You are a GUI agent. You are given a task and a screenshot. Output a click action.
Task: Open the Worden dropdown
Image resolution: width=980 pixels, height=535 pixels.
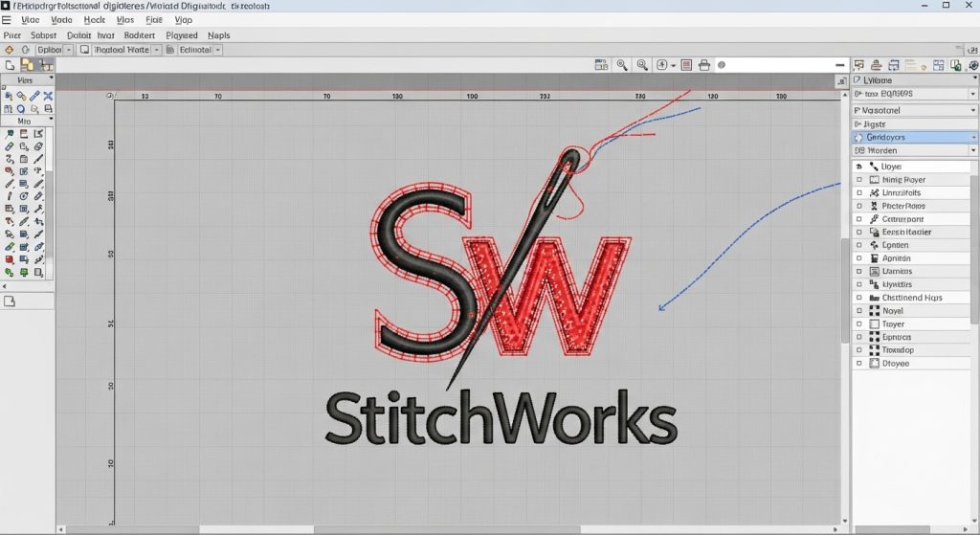click(x=915, y=150)
